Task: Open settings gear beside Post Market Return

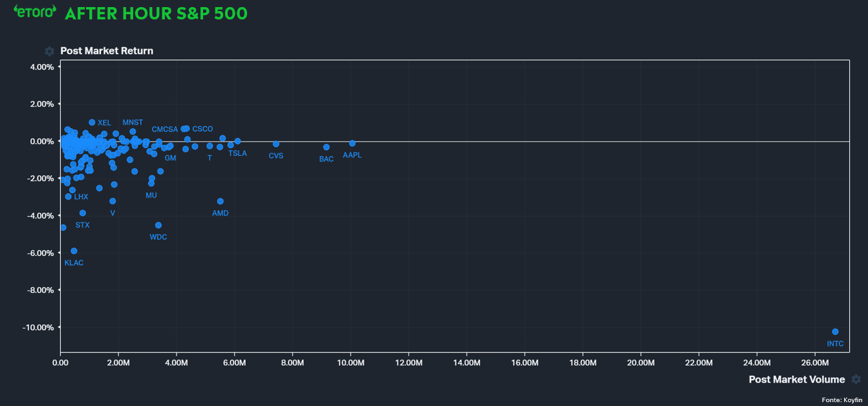Action: click(50, 51)
